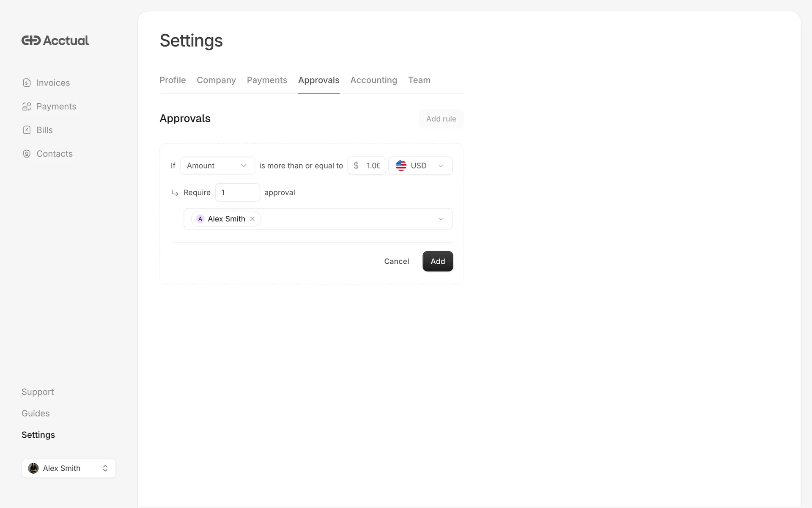Viewport: 812px width, 508px height.
Task: Click the Acctual logo icon
Action: [31, 41]
